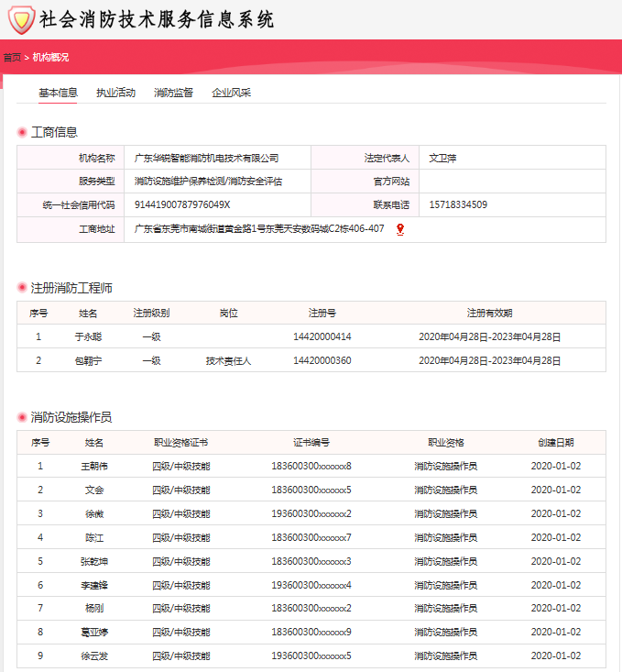Open the 基本信息 tab
The height and width of the screenshot is (672, 622).
[x=58, y=93]
